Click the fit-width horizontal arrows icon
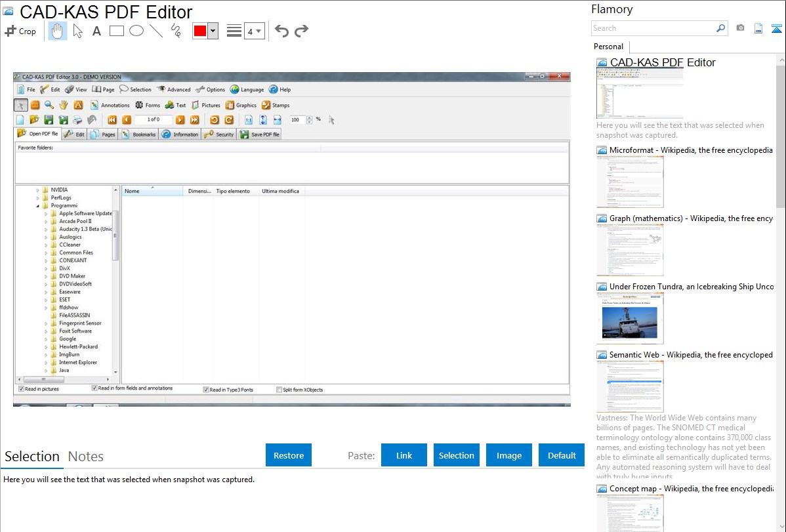 click(x=278, y=120)
